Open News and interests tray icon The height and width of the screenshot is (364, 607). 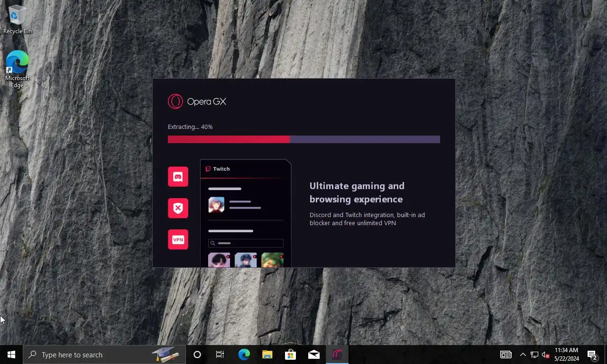coord(506,355)
